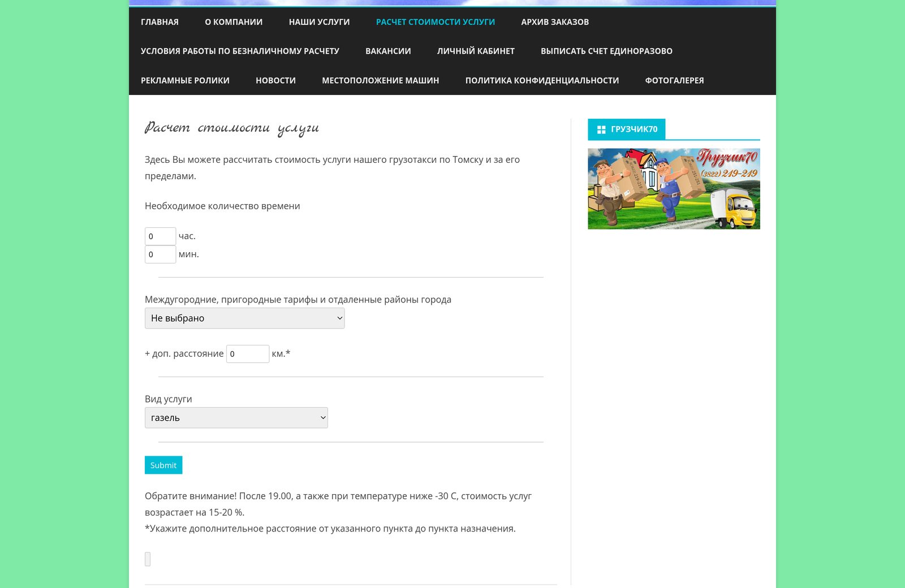Viewport: 905px width, 588px height.
Task: Open ВЫПИСАТЬ СЧЕТ ЕДИНОРАЗОВО page
Action: (x=606, y=51)
